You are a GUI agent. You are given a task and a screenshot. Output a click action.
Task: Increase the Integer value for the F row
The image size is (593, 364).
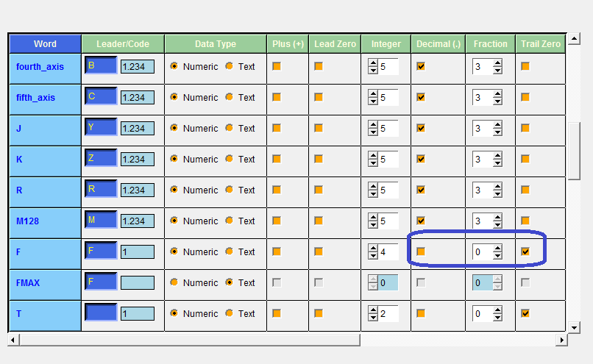373,249
